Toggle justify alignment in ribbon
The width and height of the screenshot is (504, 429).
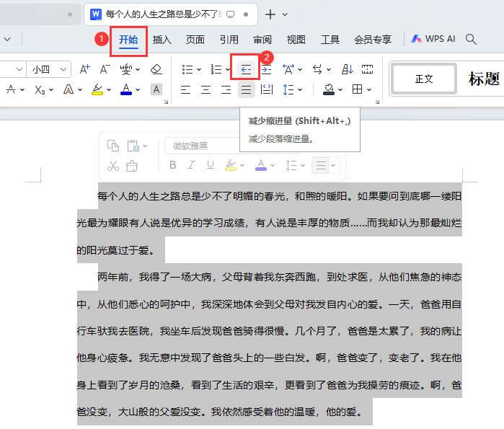click(246, 89)
